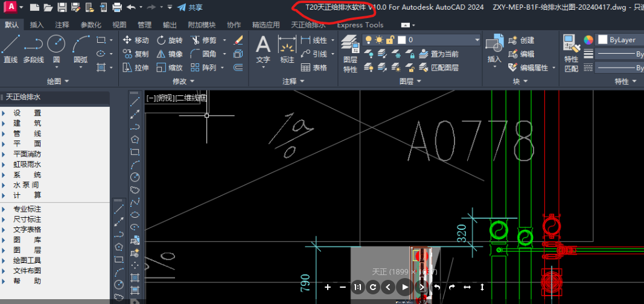
Task: Click the 表格 table button
Action: click(314, 68)
